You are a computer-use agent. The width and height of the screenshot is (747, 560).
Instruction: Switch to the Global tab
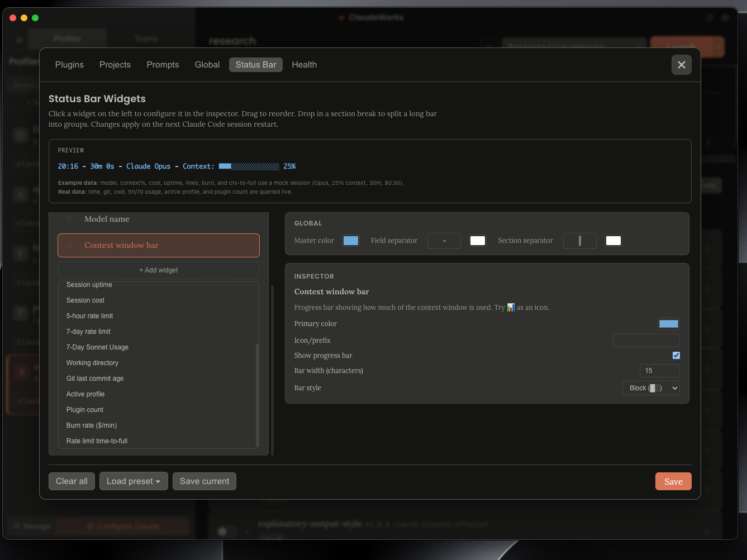coord(207,65)
